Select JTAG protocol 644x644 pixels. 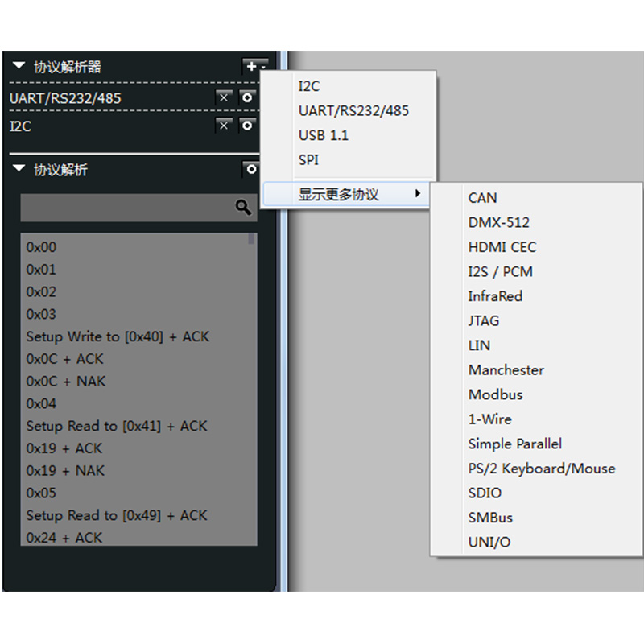(536, 320)
